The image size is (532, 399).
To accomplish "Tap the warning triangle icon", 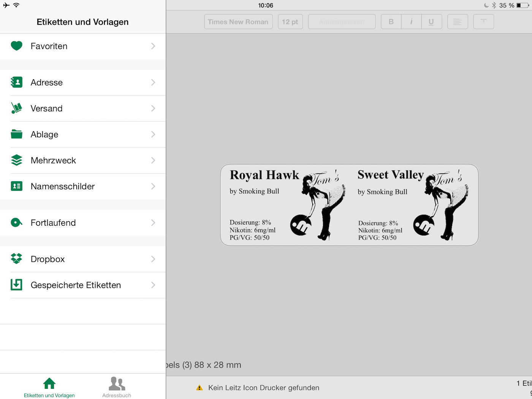I will (199, 388).
